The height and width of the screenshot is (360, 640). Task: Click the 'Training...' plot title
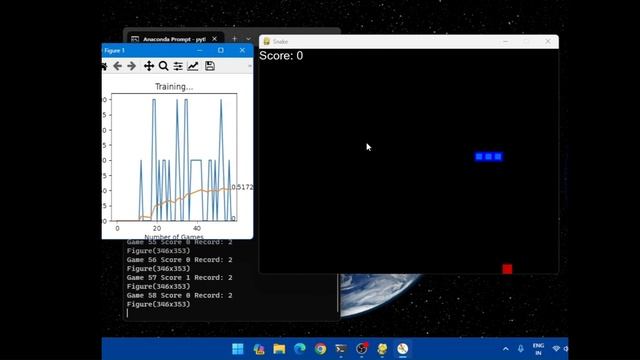pos(174,87)
